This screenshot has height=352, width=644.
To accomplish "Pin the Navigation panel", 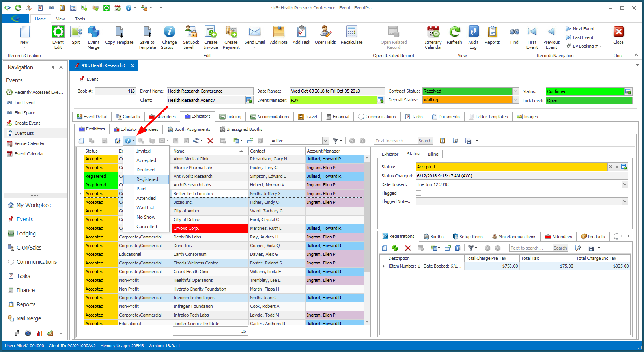I will tap(53, 67).
